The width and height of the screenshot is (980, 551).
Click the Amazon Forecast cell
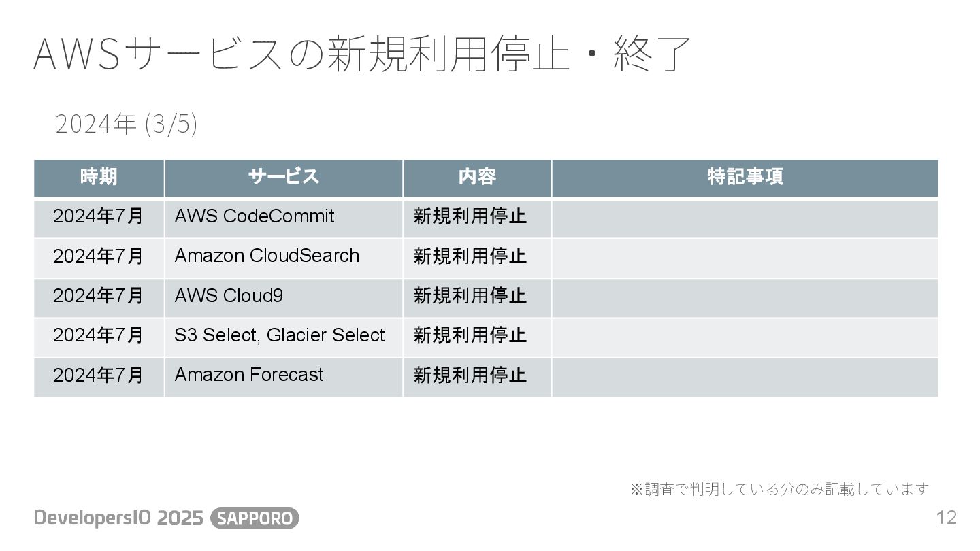pyautogui.click(x=284, y=377)
